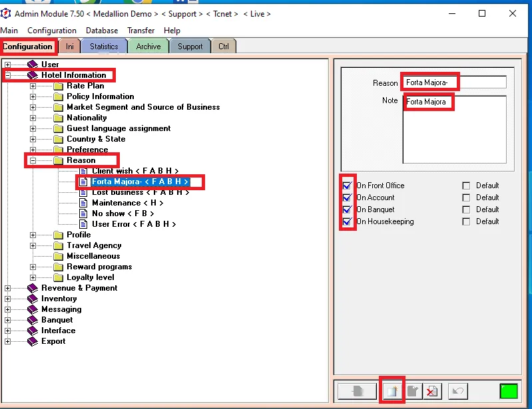532x409 pixels.
Task: Switch to the Support tab
Action: point(190,47)
